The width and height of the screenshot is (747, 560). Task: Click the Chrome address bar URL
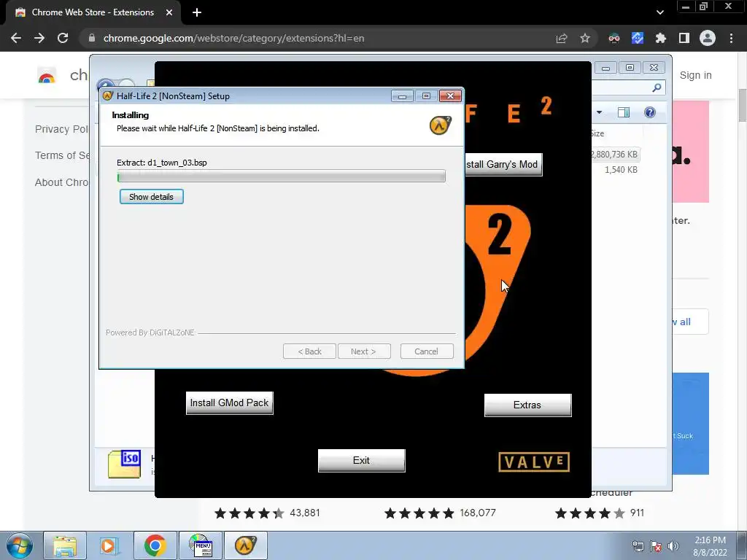tap(233, 38)
